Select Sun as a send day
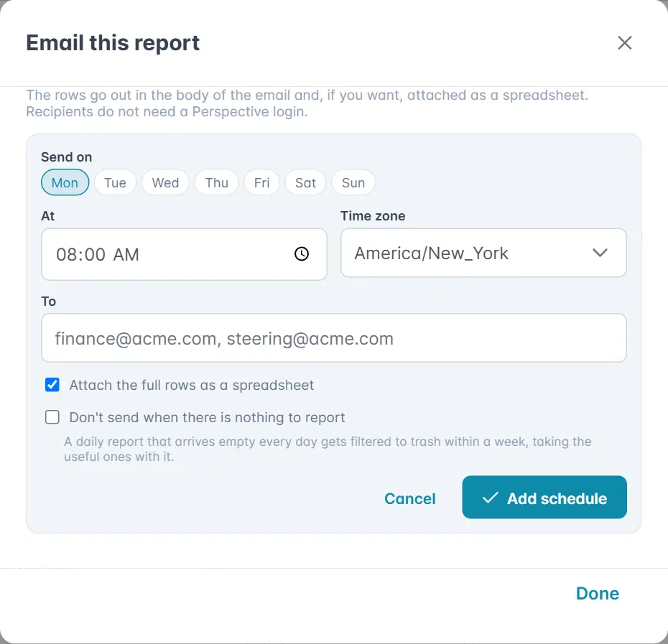Viewport: 668px width, 644px height. (353, 182)
